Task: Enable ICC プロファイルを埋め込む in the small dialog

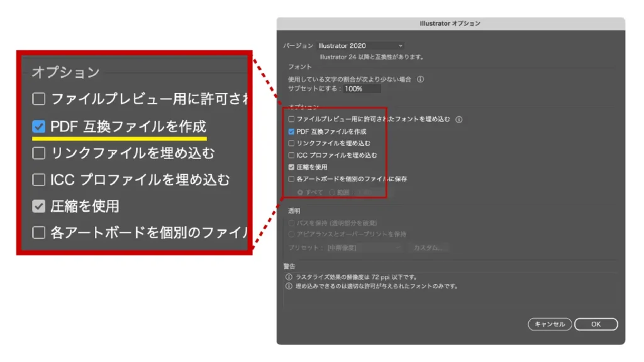Action: point(291,155)
